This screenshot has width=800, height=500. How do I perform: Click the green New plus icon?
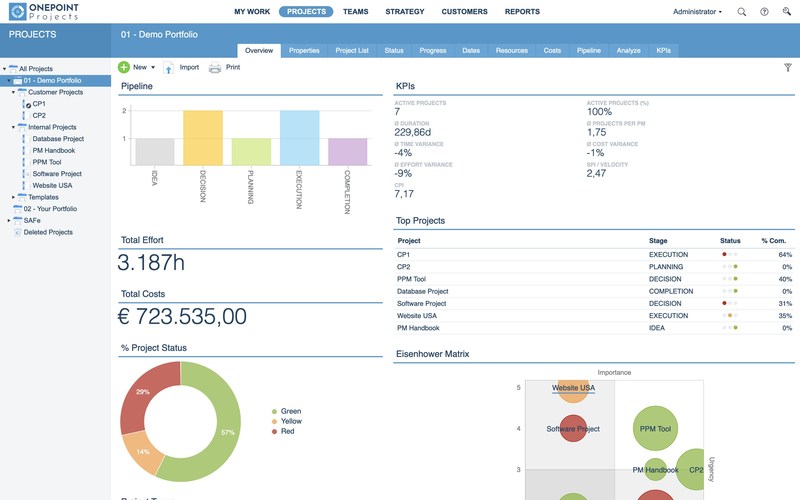124,67
